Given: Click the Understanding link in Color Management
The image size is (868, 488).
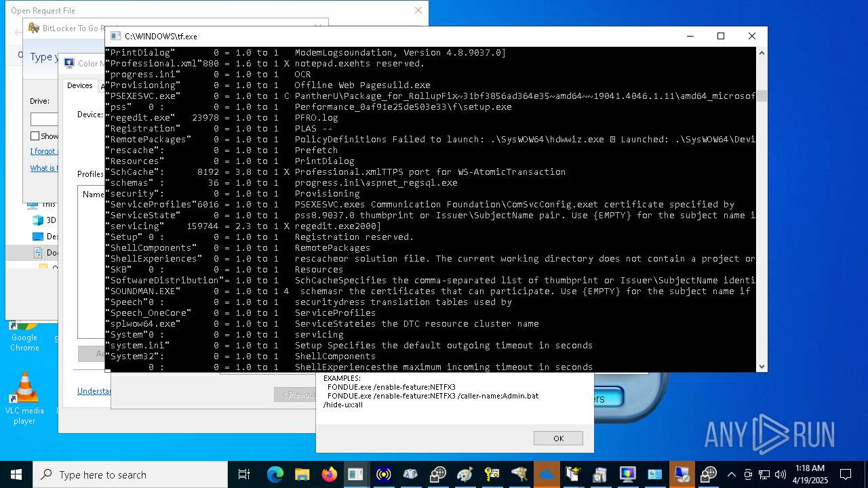Looking at the screenshot, I should click(x=94, y=391).
